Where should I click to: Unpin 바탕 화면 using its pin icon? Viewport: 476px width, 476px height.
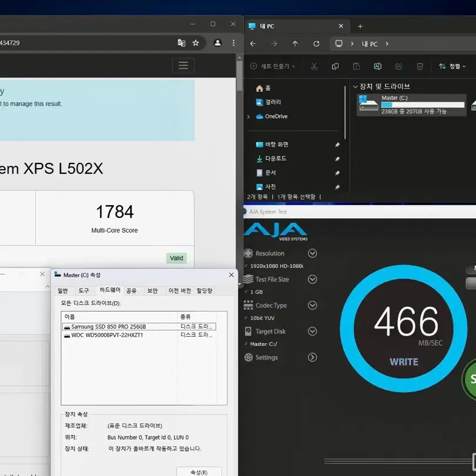tap(337, 145)
